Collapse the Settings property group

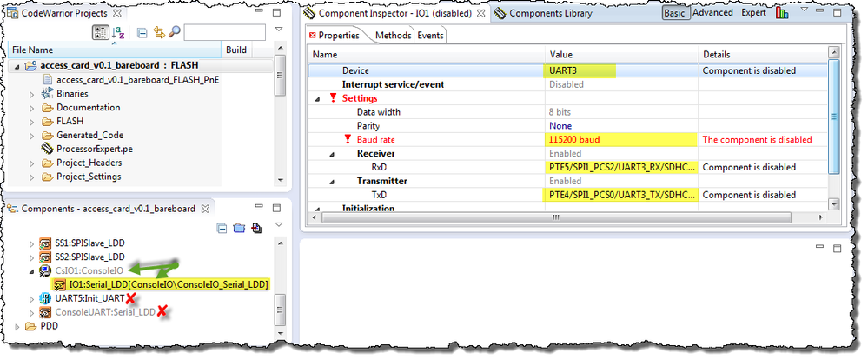(x=318, y=98)
